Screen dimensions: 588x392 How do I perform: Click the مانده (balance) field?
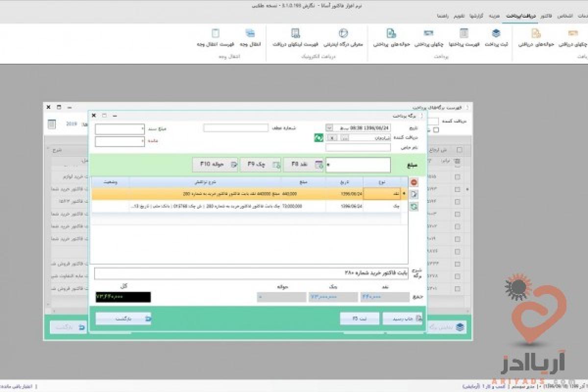pos(120,141)
